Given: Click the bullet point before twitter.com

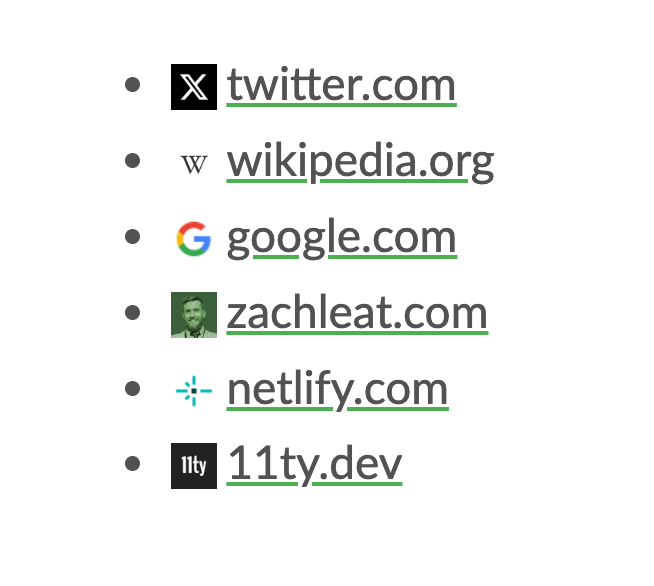Looking at the screenshot, I should (x=133, y=85).
